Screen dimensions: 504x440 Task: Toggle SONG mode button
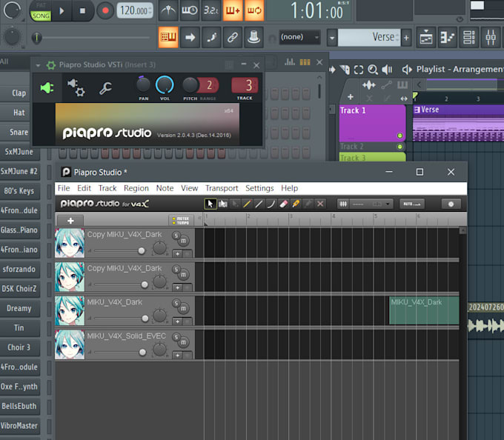(x=41, y=16)
